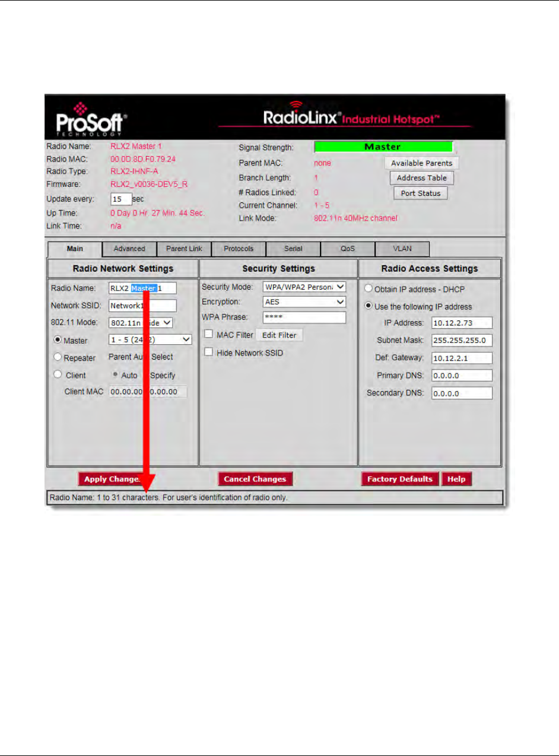Click the Parent MAC value none
Viewport: 559px width, 756px height.
[322, 163]
